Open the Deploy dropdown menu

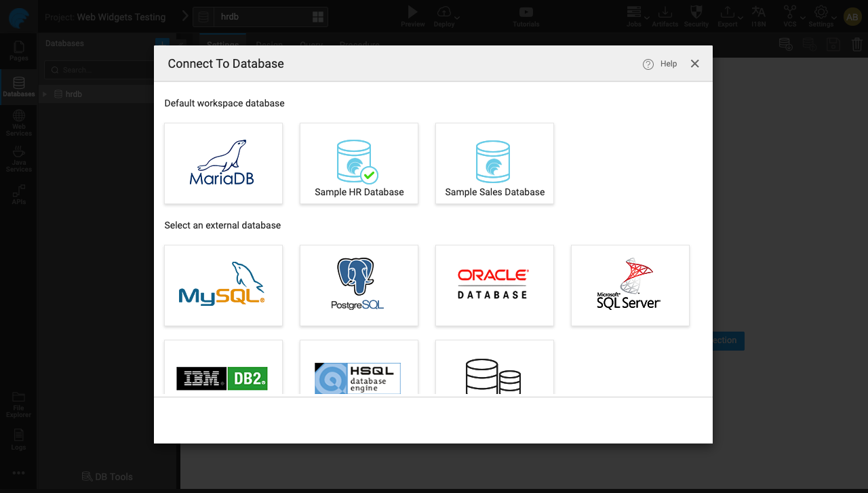tap(457, 17)
